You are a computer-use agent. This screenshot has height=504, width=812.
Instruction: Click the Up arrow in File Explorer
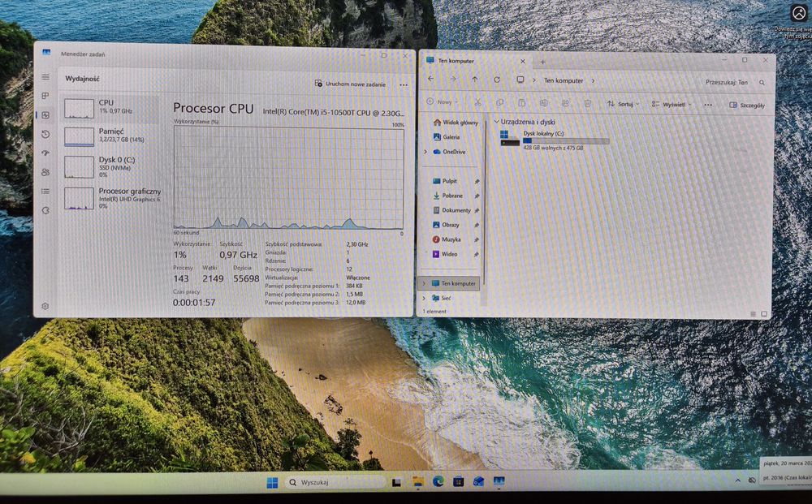475,80
